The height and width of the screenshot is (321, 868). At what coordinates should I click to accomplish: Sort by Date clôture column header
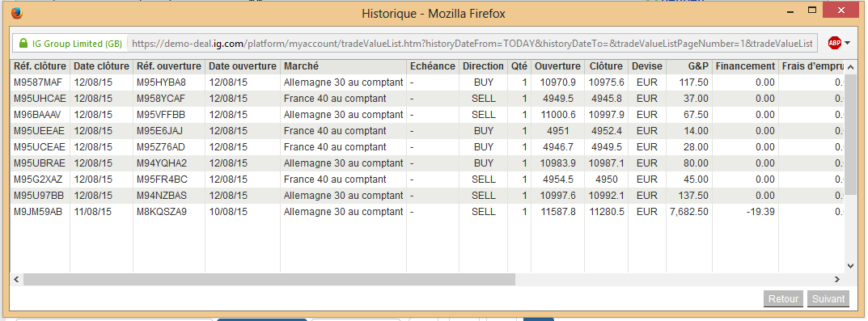[x=101, y=65]
